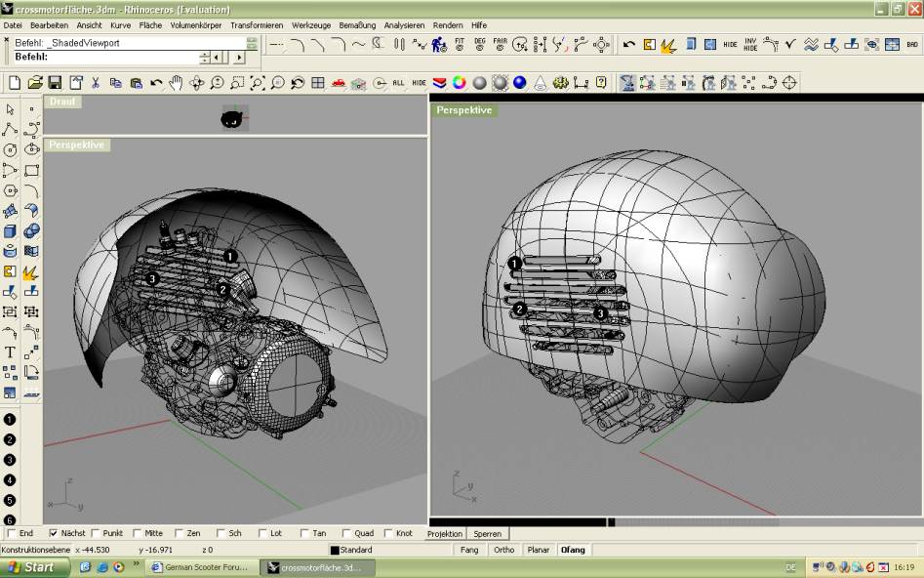
Task: Click the blue shaded sphere render icon
Action: click(519, 83)
